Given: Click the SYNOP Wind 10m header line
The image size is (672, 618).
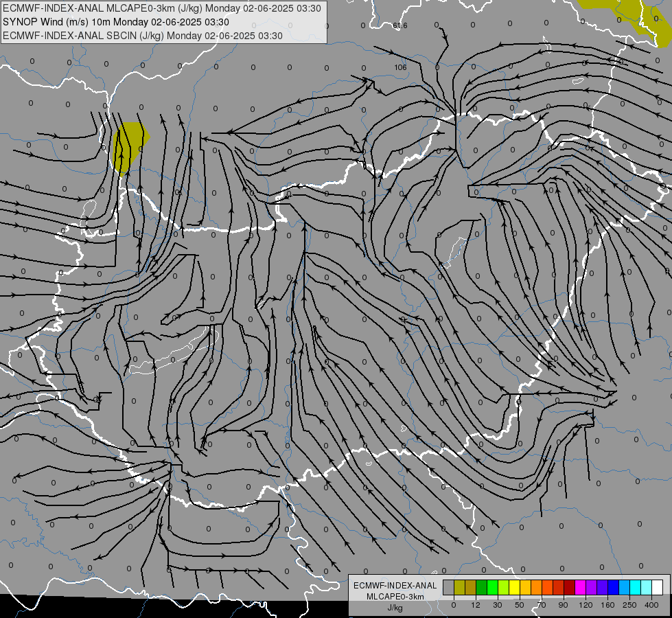Looking at the screenshot, I should (116, 22).
